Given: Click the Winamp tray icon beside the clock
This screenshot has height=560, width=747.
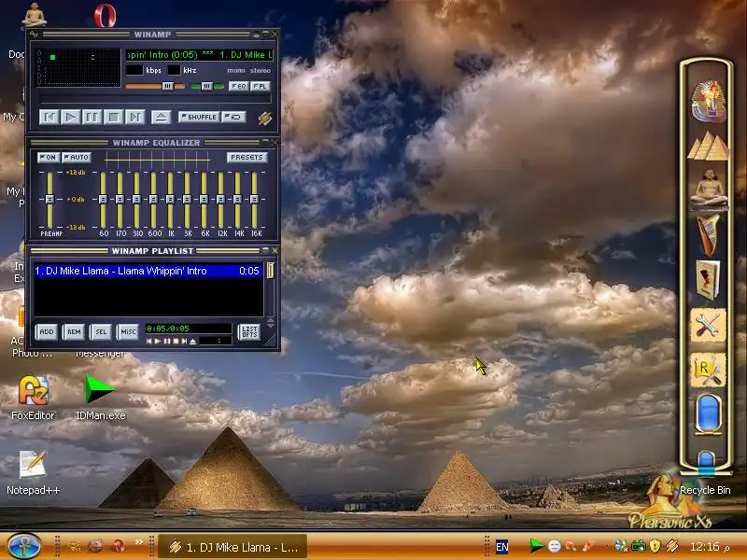Looking at the screenshot, I should pyautogui.click(x=672, y=546).
